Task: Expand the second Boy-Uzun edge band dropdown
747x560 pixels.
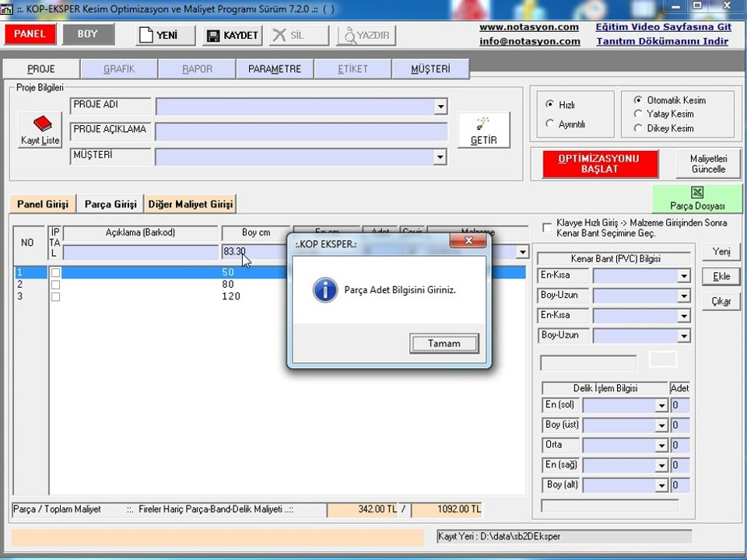Action: [684, 336]
